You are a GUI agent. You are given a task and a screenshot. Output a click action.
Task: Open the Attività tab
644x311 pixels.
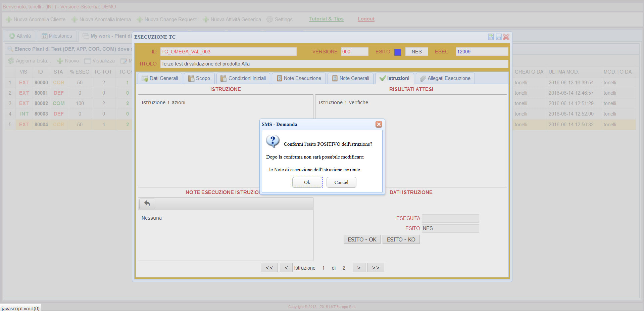[x=20, y=36]
